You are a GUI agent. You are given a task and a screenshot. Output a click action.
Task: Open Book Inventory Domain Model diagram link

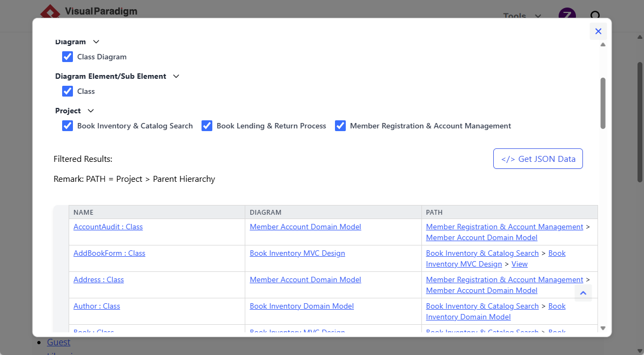(x=301, y=306)
